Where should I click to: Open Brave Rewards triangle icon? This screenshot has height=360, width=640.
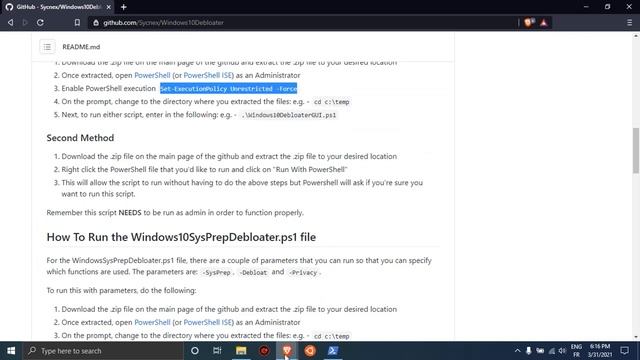pos(544,23)
